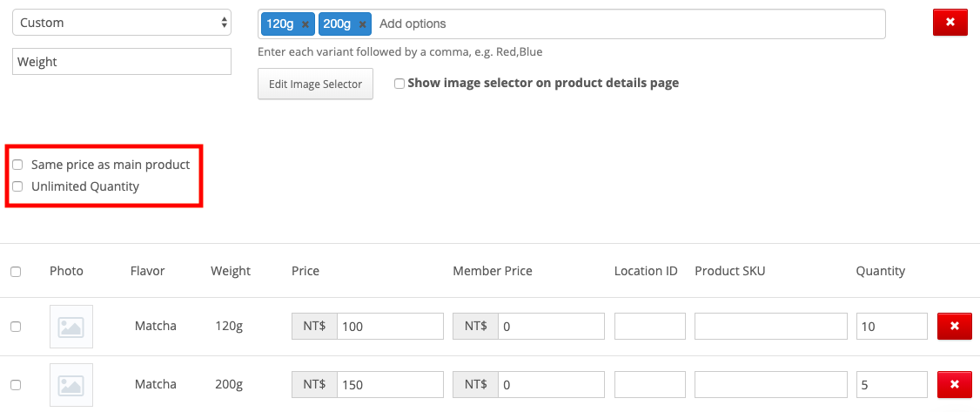Toggle Show image selector on product details page
Screen dimensions: 980x412
tap(399, 83)
